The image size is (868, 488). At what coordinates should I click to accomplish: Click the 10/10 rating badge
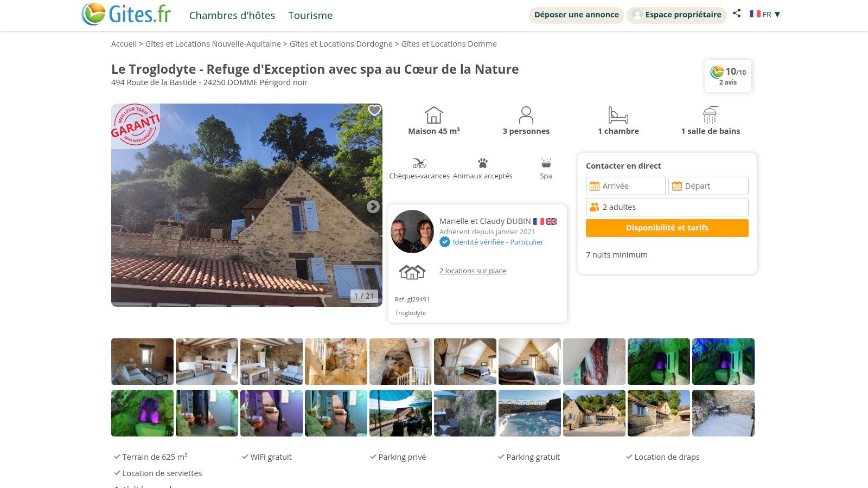(728, 76)
